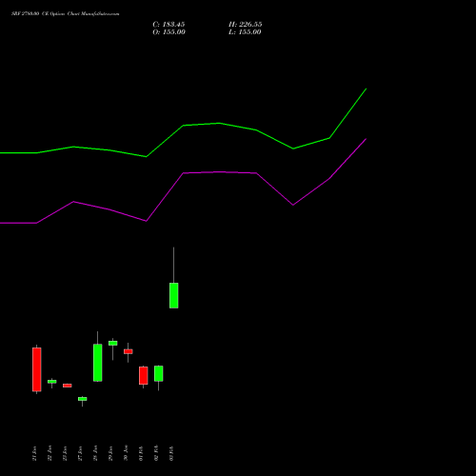Select the 21 Jan date label

34,453
